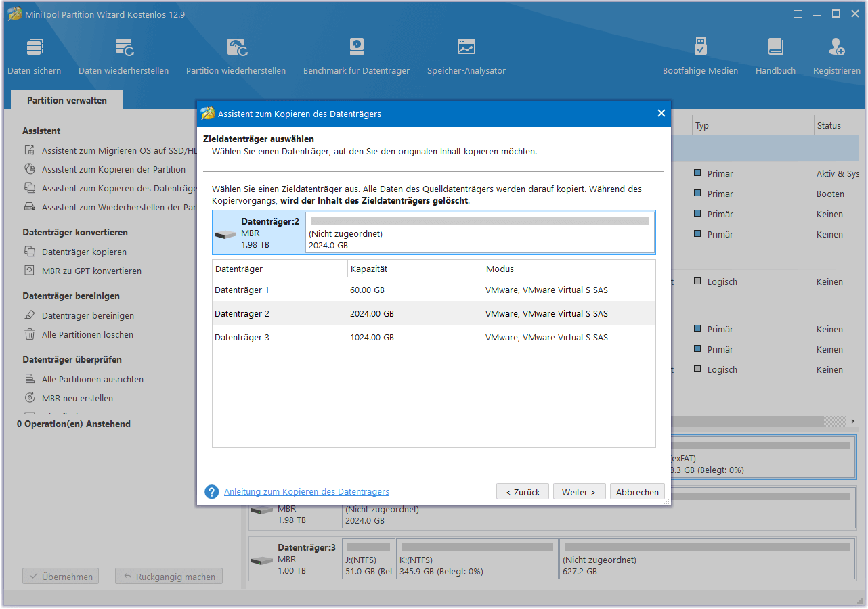The width and height of the screenshot is (868, 609).
Task: Click the Aktiv & Sys status cell
Action: click(x=838, y=173)
